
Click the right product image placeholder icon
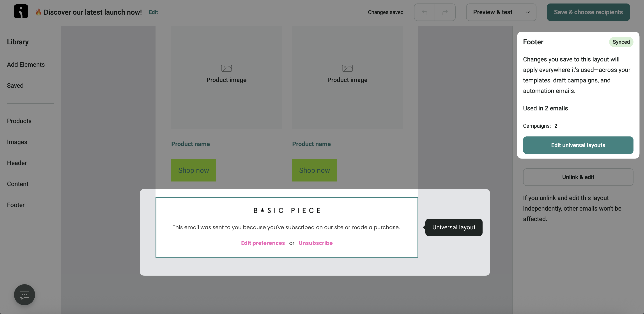[347, 68]
